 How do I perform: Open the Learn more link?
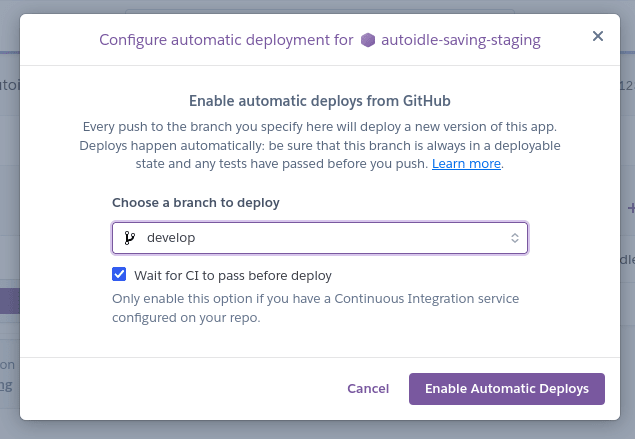pos(466,163)
